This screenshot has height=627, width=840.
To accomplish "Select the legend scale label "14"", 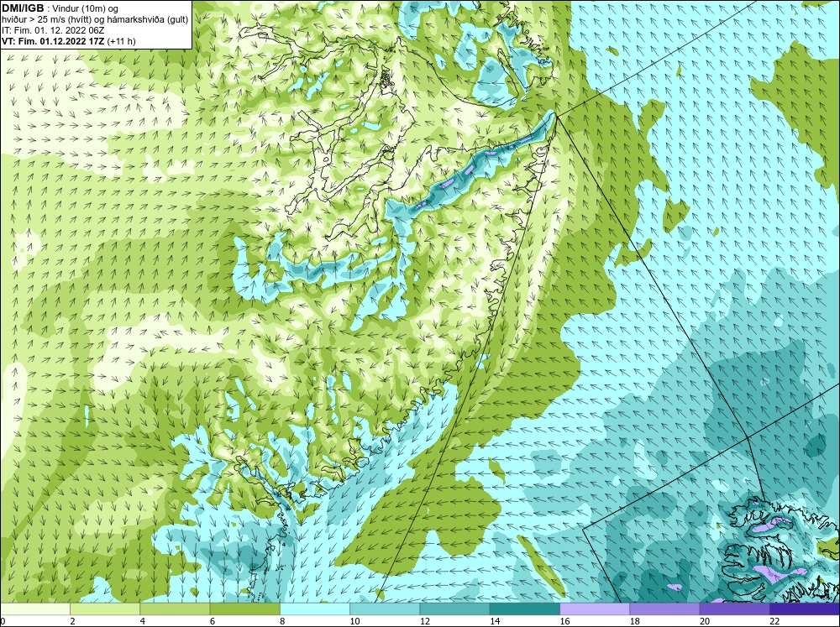I will (x=495, y=621).
